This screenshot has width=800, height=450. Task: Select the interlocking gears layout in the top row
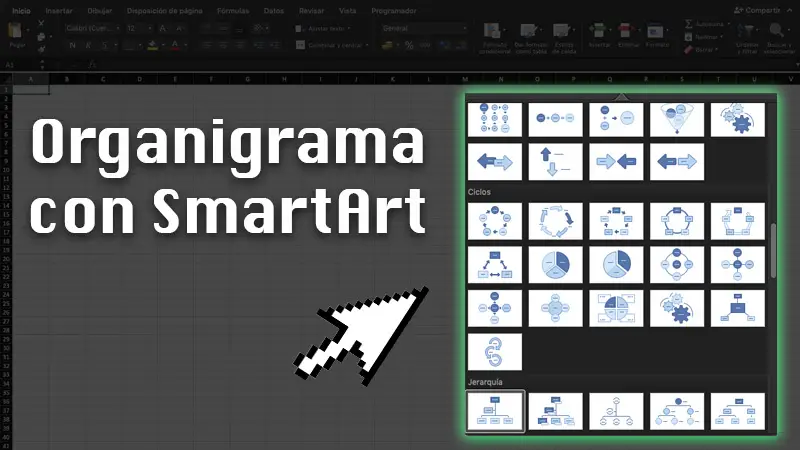737,119
